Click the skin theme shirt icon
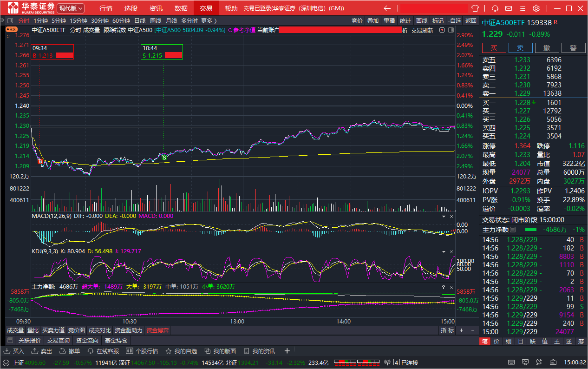Screen dimensions: 588x369 tap(475, 8)
